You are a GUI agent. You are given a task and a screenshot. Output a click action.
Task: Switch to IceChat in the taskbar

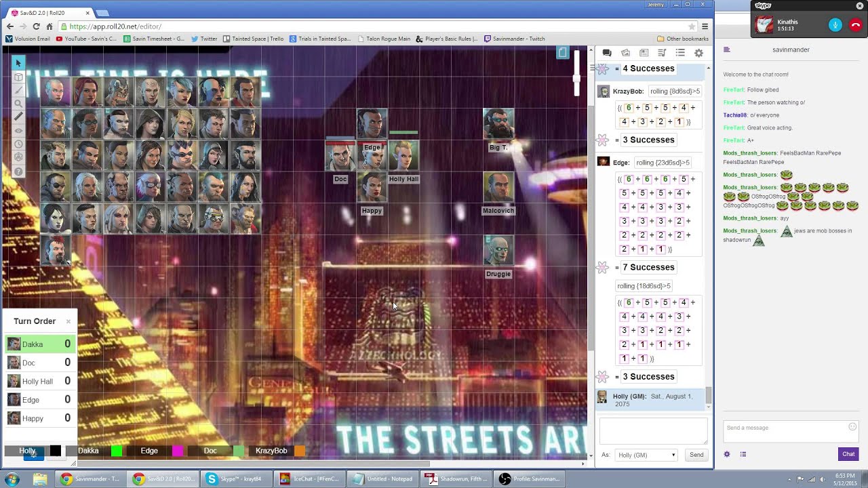click(x=311, y=479)
